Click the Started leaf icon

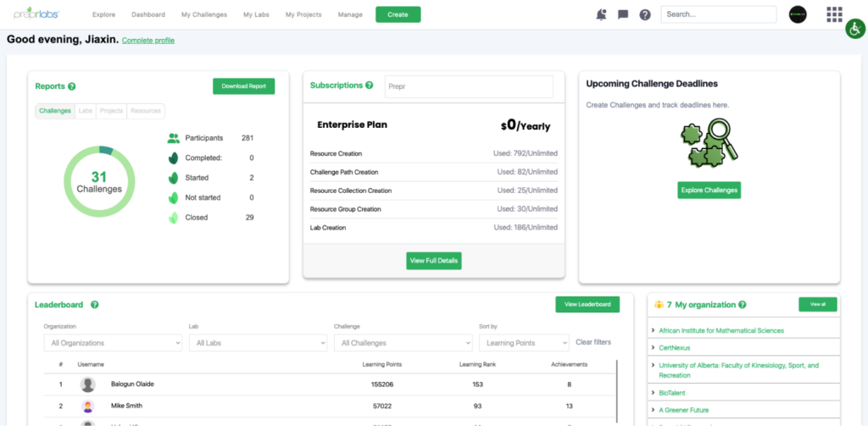(173, 178)
